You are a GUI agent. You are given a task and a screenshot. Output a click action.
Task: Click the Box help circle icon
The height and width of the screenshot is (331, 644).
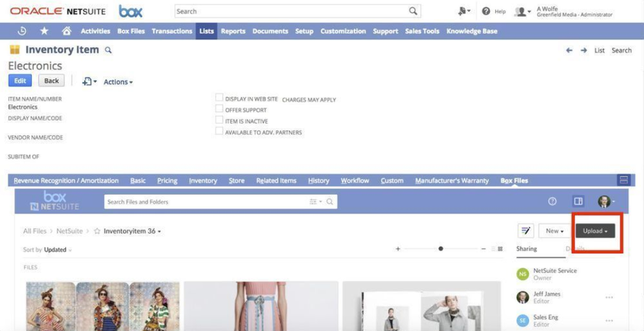point(552,201)
